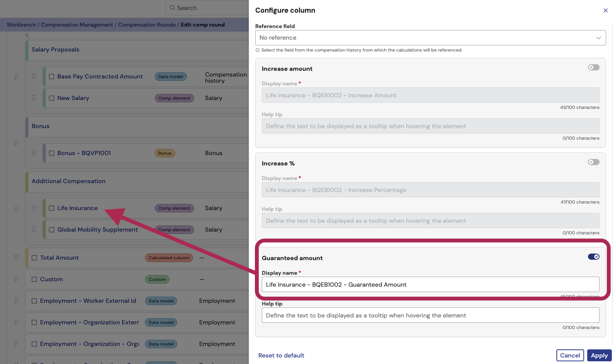Grab drag handle beside Life Insurance row
The width and height of the screenshot is (613, 364).
tap(34, 208)
